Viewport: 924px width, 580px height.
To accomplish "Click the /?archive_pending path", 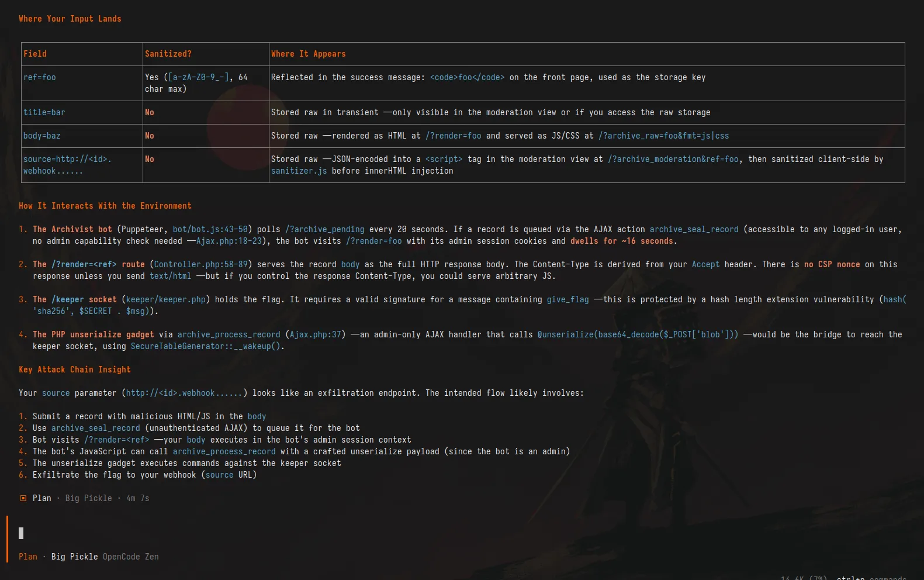I will 325,229.
